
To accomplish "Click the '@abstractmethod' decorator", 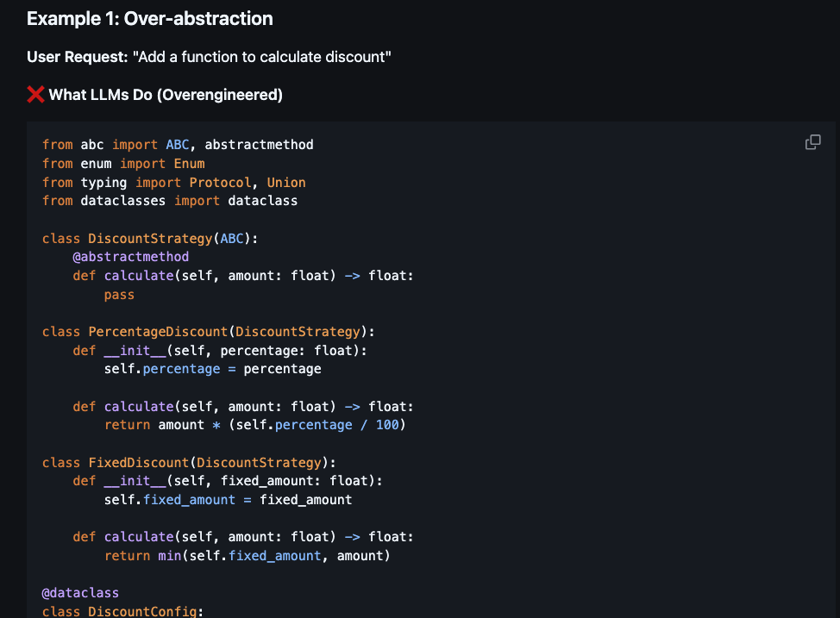I will pos(131,257).
